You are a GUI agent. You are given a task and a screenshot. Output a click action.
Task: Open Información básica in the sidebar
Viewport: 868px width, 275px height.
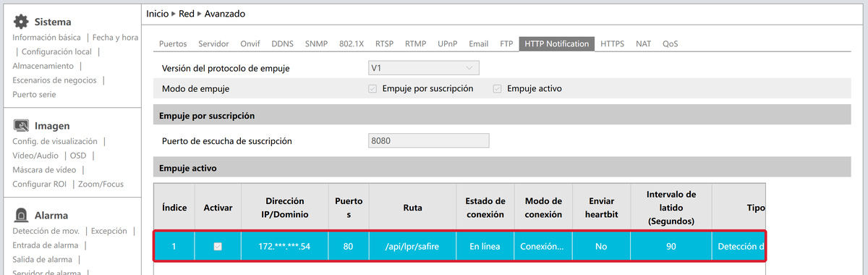point(46,37)
